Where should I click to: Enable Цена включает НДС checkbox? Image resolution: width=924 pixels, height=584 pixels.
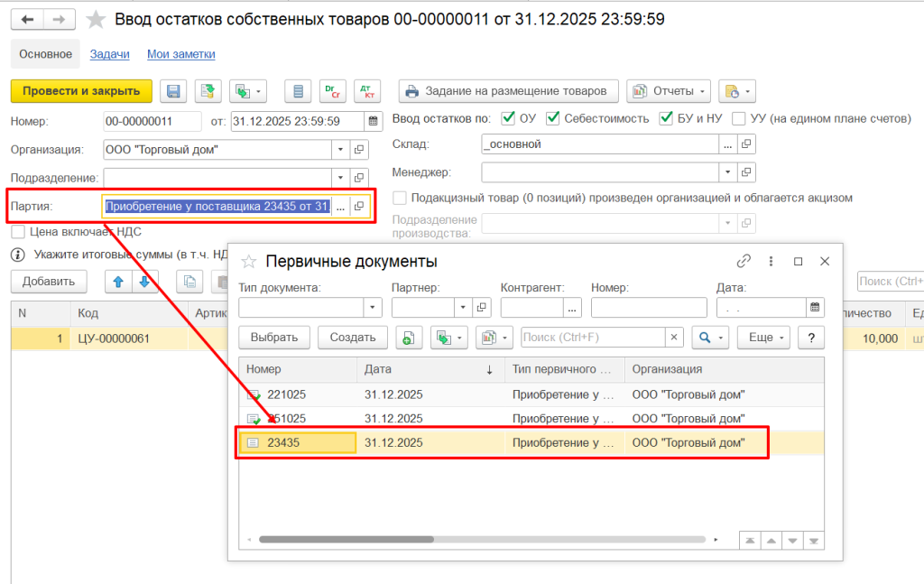[x=18, y=231]
